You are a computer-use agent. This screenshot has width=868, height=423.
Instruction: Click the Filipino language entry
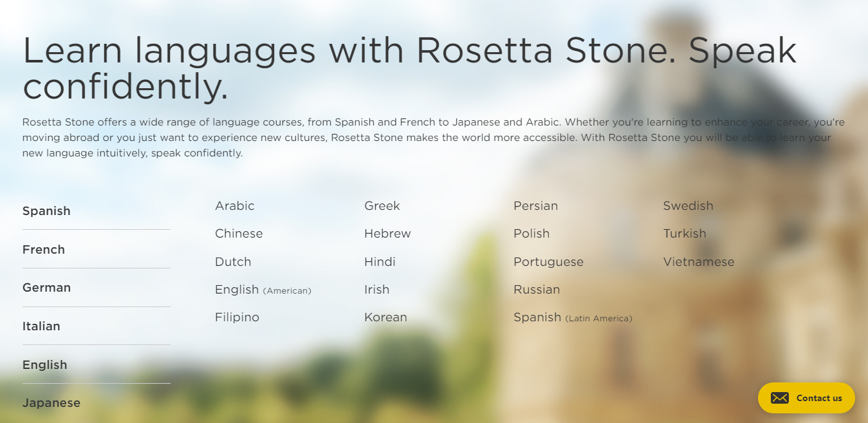(x=237, y=317)
